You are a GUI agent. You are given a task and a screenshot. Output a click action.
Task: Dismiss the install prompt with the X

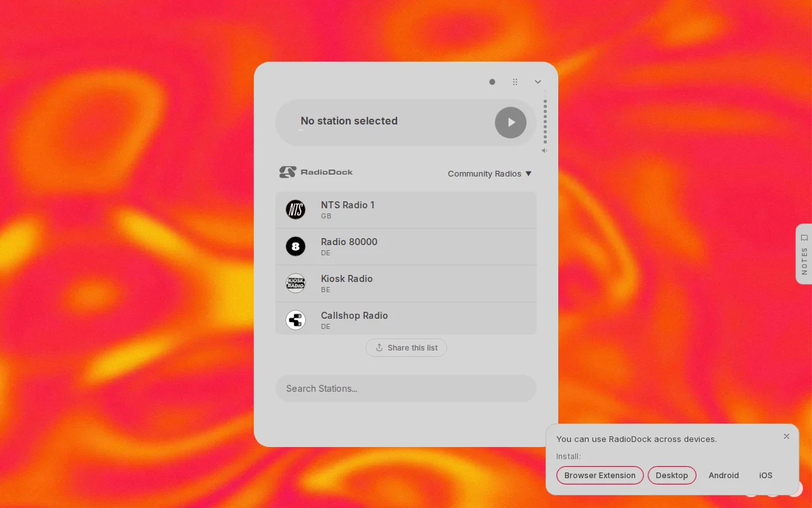pos(787,436)
